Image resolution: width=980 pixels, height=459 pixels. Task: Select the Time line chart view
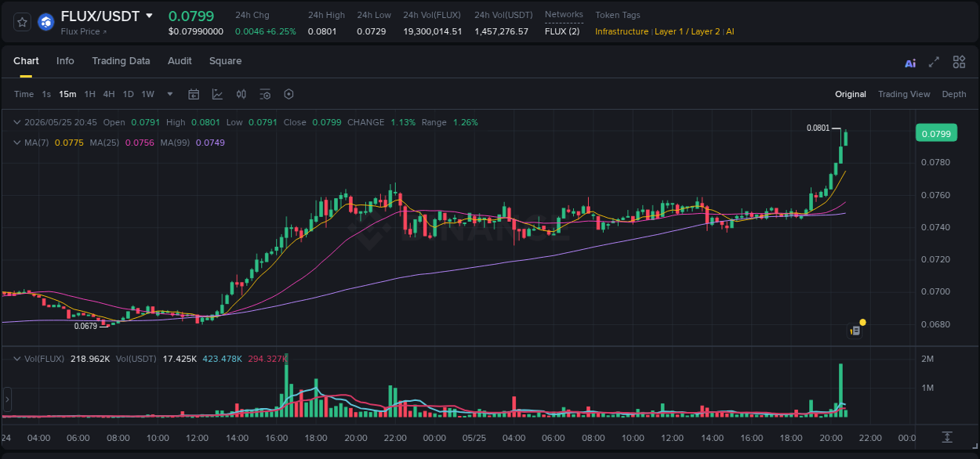(24, 94)
